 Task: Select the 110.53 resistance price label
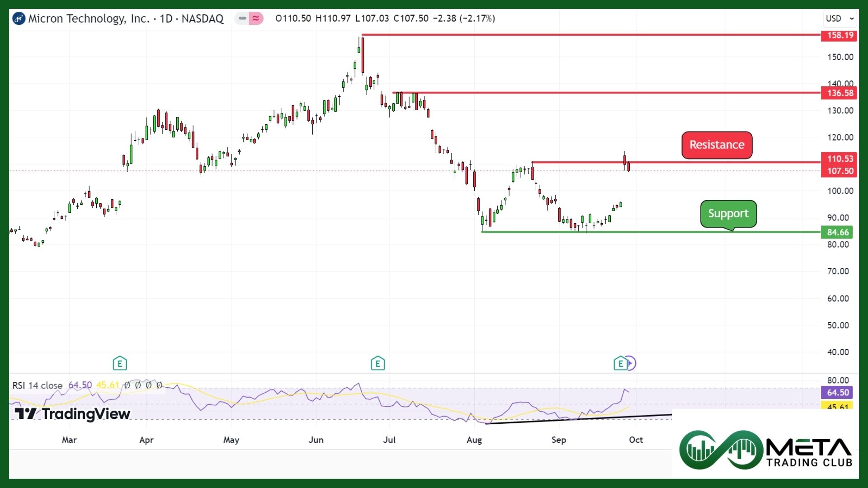(839, 159)
